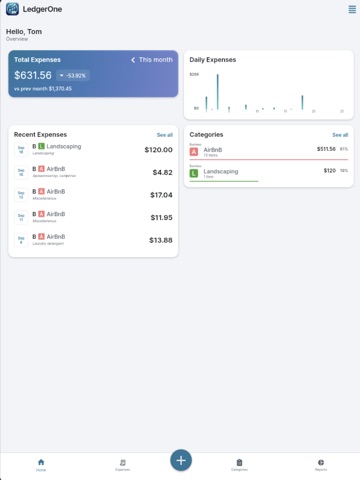Click the $631.56 total expenses amount
Image resolution: width=360 pixels, height=480 pixels.
click(x=33, y=75)
